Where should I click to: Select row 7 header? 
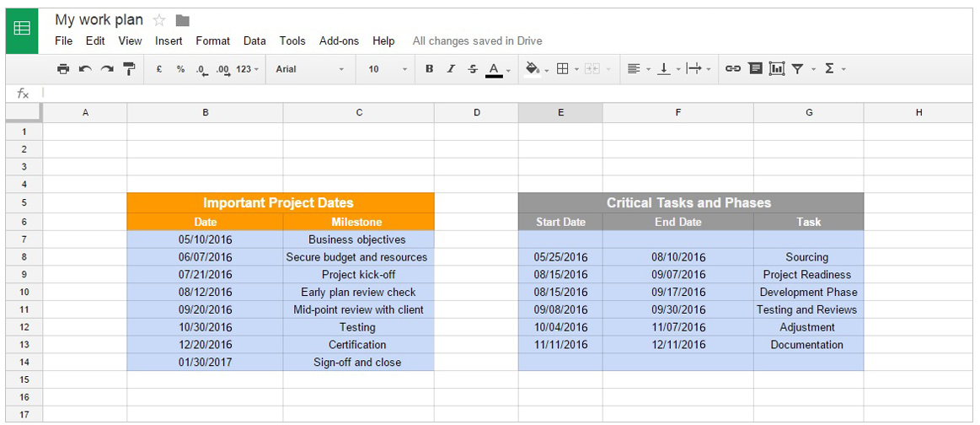click(x=24, y=239)
